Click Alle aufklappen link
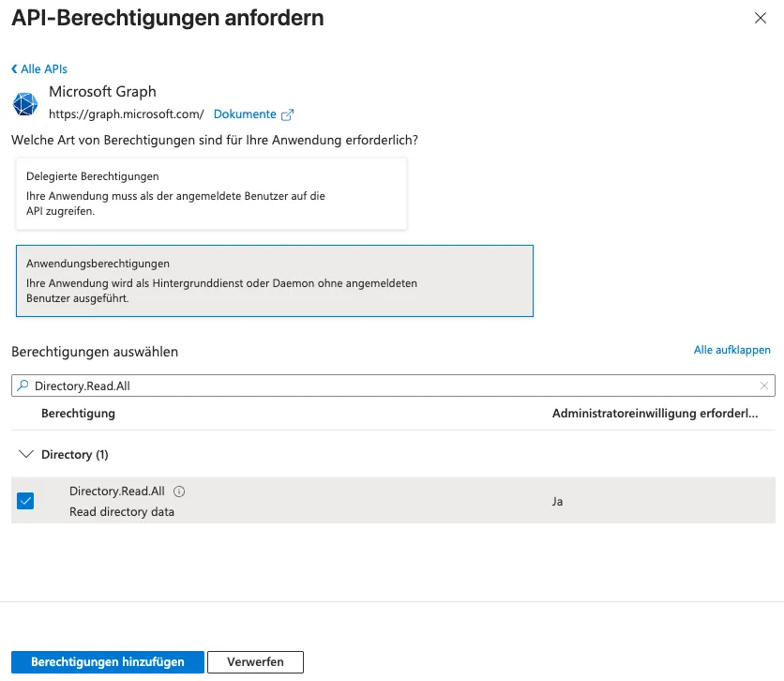Viewport: 784px width, 681px height. pyautogui.click(x=731, y=350)
